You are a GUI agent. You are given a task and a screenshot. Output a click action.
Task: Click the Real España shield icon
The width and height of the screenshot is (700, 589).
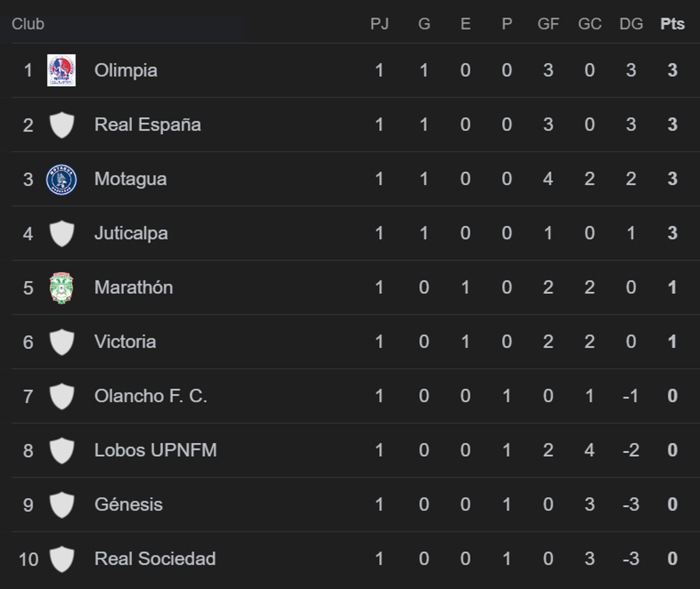62,124
